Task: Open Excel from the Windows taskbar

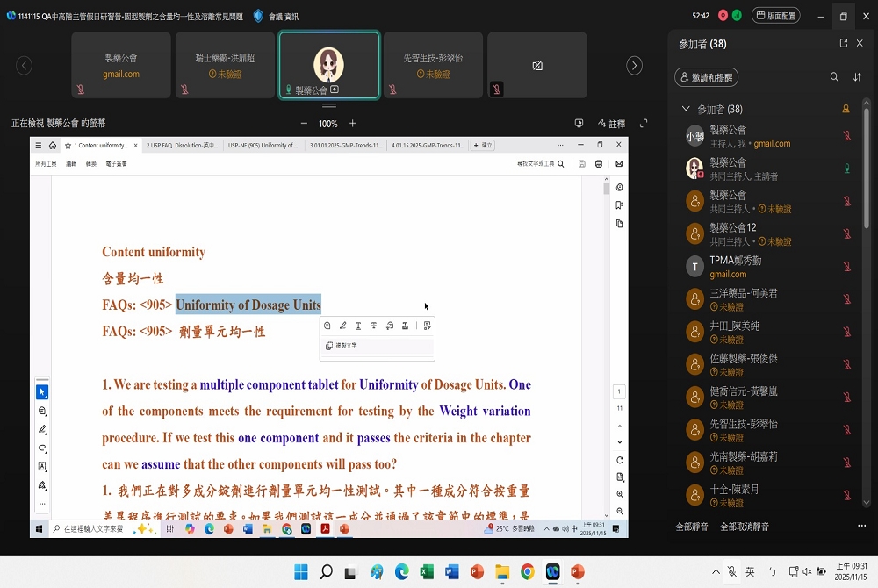Action: coord(427,572)
